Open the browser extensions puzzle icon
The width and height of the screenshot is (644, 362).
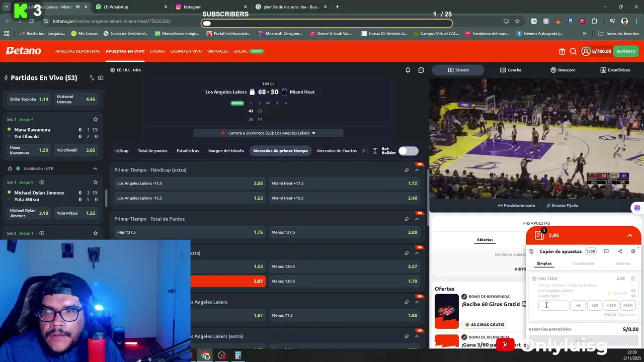click(595, 21)
